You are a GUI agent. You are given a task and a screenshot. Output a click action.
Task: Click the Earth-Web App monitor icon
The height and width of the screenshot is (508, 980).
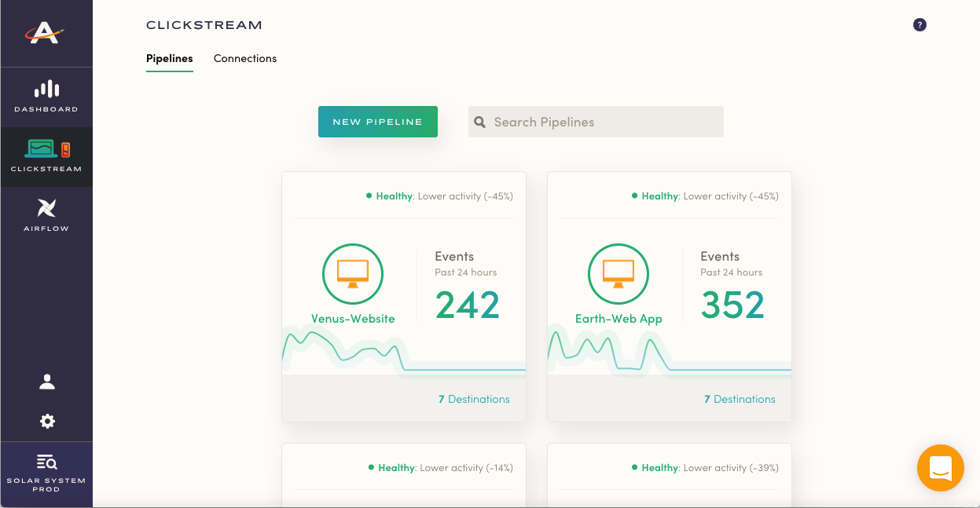[618, 273]
